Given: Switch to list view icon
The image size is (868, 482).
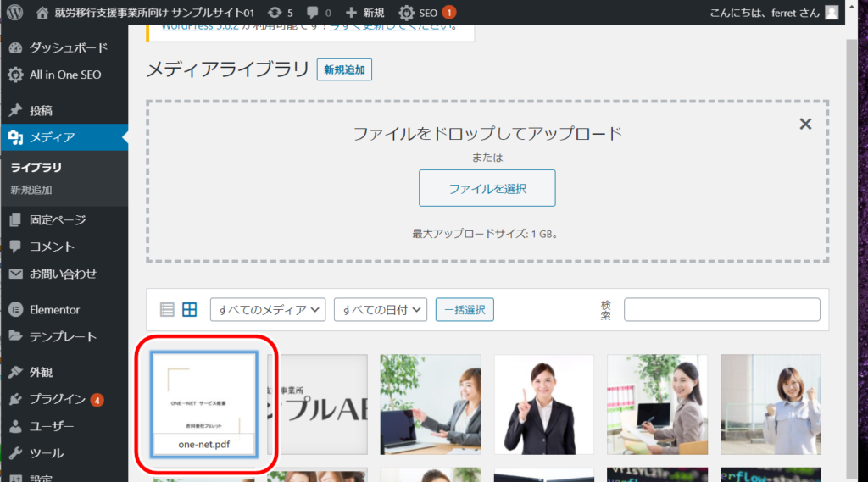Looking at the screenshot, I should point(167,310).
